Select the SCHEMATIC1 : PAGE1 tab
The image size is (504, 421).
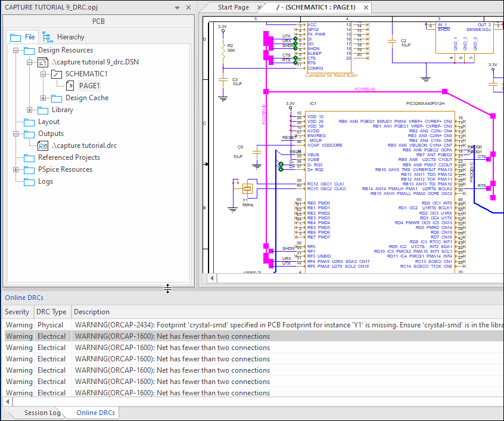click(316, 7)
